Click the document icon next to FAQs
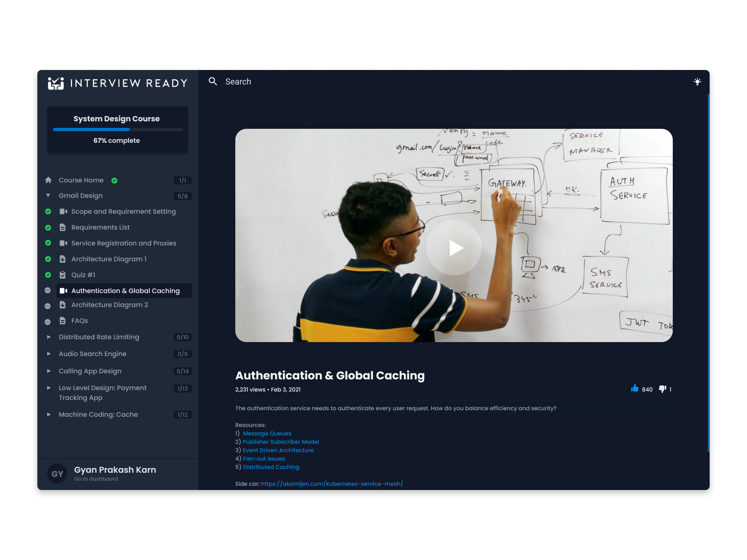Viewport: 747px width, 560px height. [62, 321]
